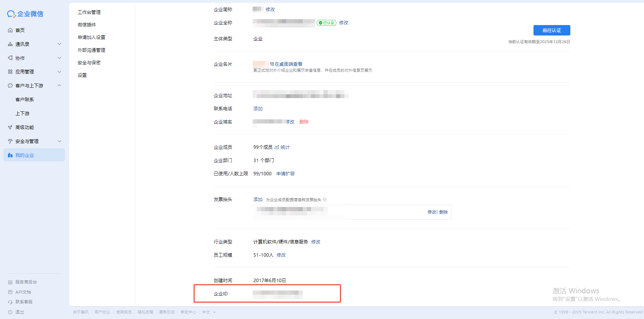Click the 前往认证 button
This screenshot has height=319, width=644.
[x=552, y=30]
